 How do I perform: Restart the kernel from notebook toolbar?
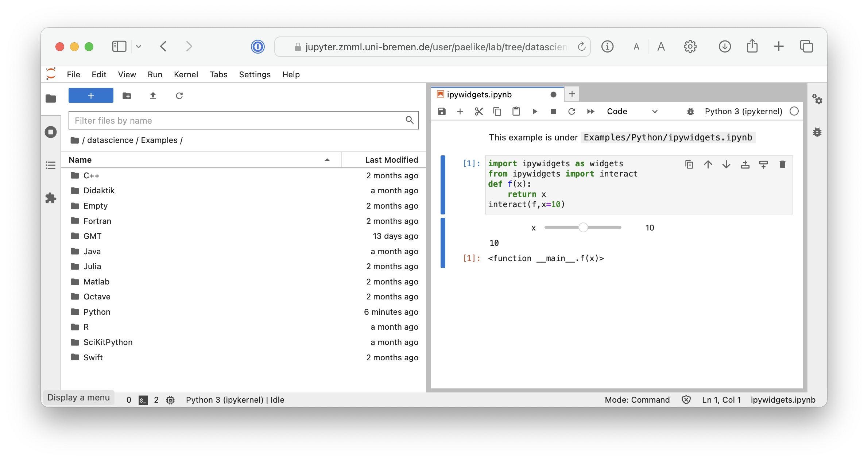point(571,111)
